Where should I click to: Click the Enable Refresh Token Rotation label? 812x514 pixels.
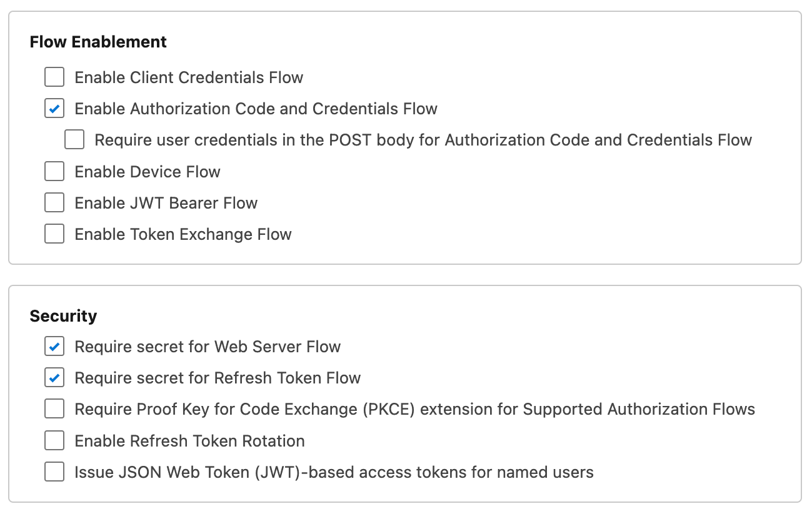click(x=189, y=440)
